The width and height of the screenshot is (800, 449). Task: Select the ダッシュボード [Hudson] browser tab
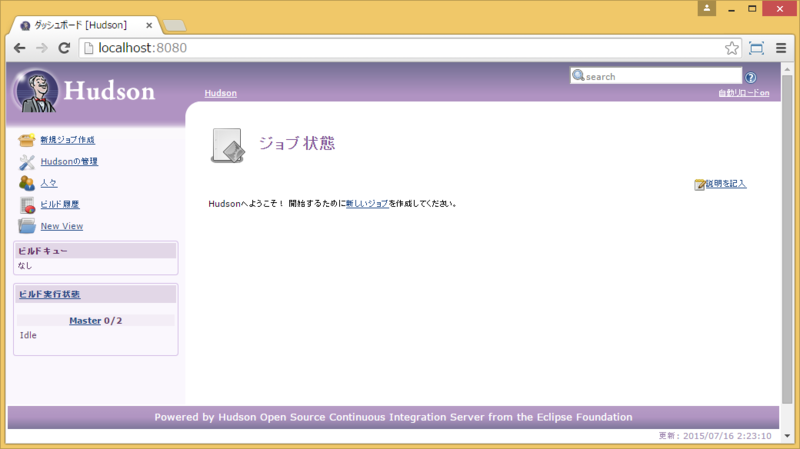(x=82, y=26)
